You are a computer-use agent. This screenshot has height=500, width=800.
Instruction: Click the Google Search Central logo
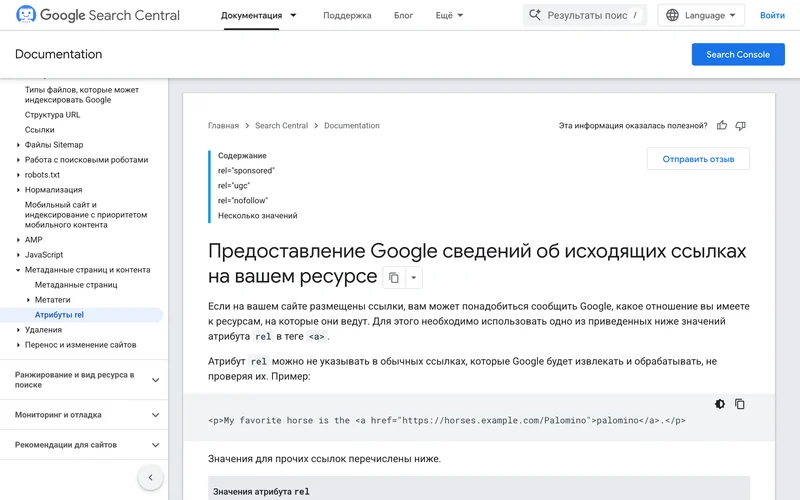point(98,15)
